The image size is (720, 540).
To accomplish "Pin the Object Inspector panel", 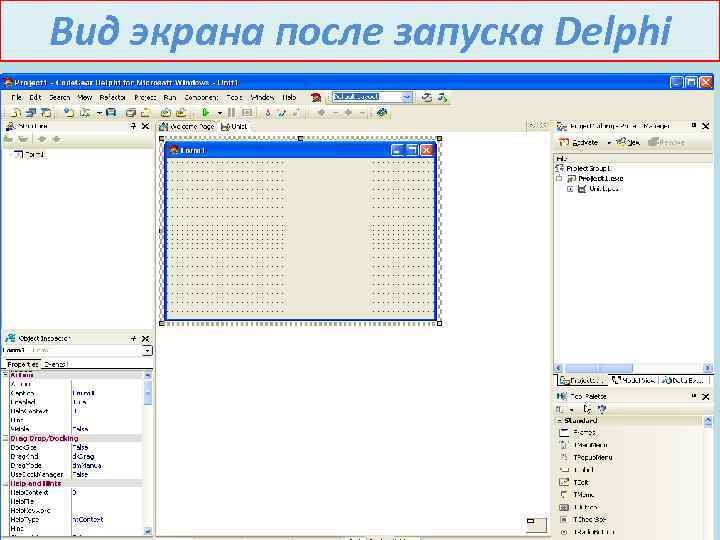I will [134, 338].
